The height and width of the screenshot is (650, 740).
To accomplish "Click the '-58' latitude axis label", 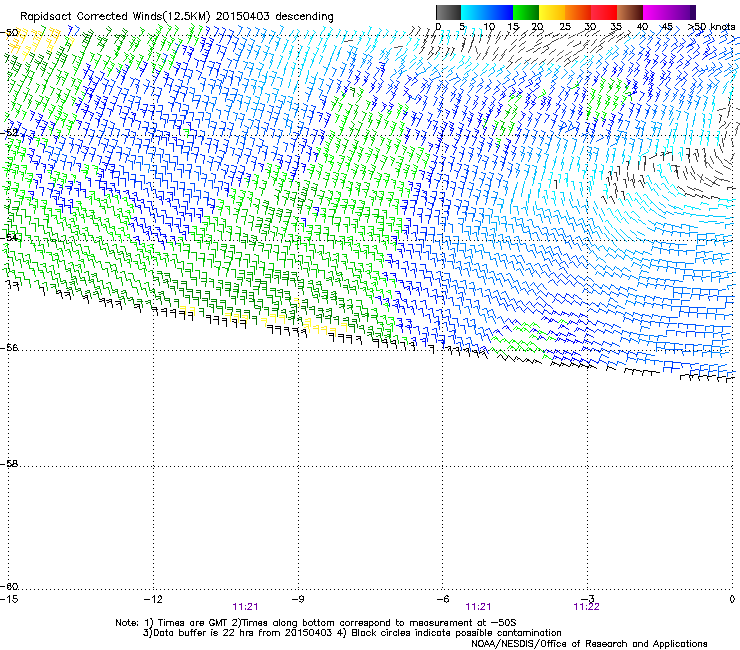I will pos(9,464).
